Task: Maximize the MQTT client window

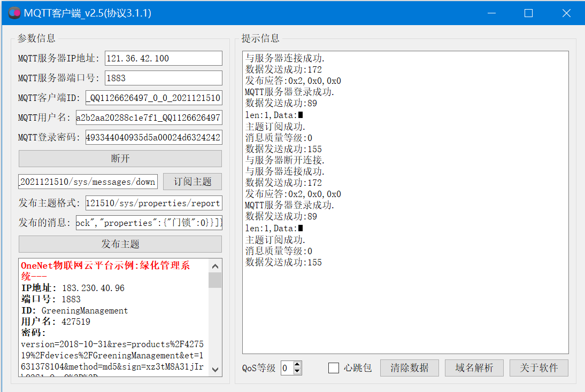Action: click(528, 13)
